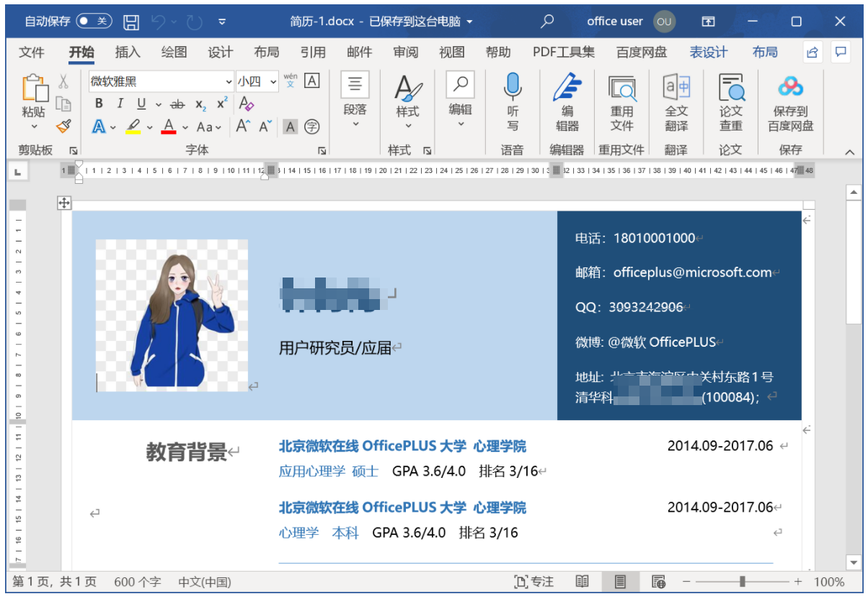
Task: Click the Save disk button
Action: click(x=130, y=22)
